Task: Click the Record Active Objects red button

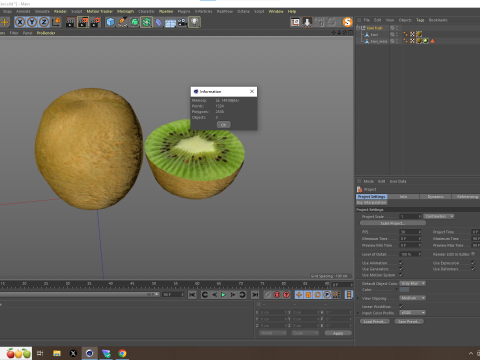Action: click(x=277, y=295)
